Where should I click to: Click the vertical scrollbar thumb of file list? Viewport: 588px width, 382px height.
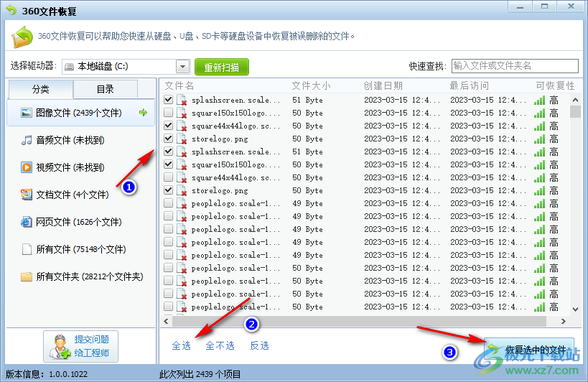coord(575,112)
